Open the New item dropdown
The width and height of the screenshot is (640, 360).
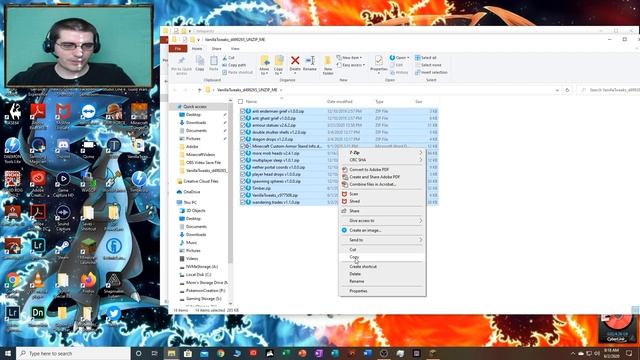[x=349, y=58]
